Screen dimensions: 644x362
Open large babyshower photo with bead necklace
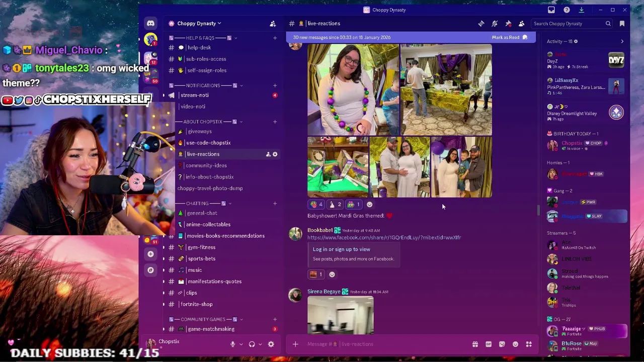[x=353, y=89]
